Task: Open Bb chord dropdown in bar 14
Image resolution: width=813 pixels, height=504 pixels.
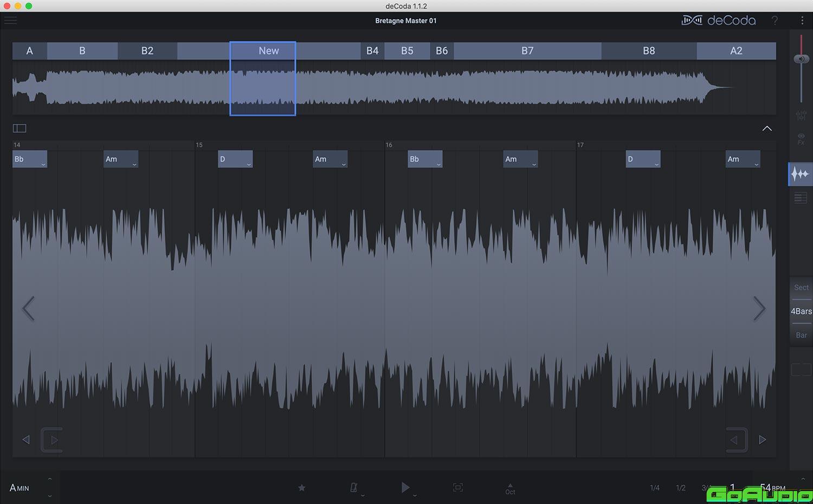Action: point(43,164)
